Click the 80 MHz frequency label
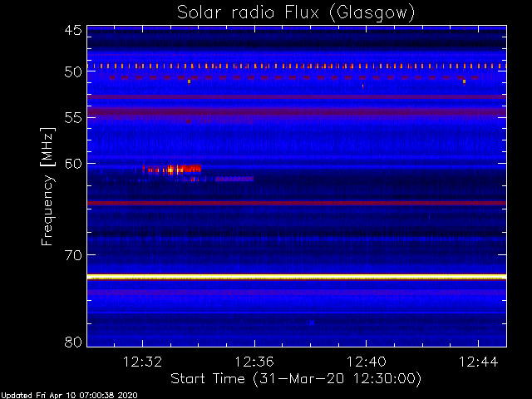Image resolution: width=532 pixels, height=399 pixels. [x=73, y=342]
